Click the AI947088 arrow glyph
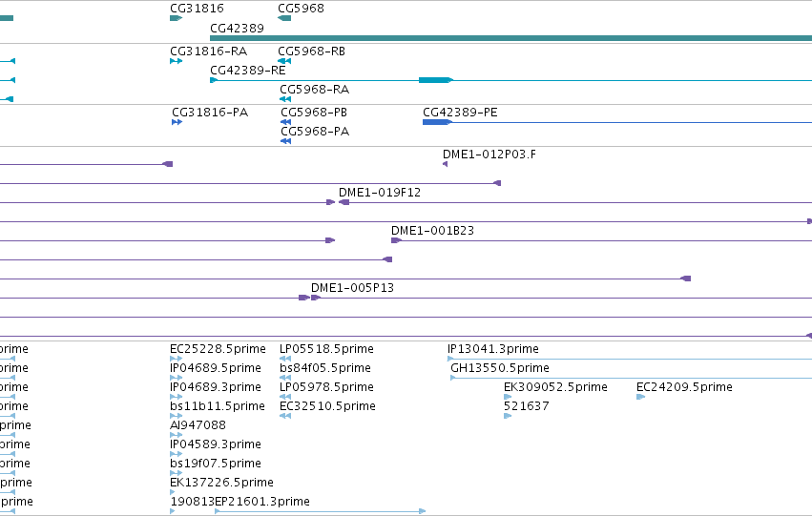Image resolution: width=812 pixels, height=516 pixels. click(177, 435)
